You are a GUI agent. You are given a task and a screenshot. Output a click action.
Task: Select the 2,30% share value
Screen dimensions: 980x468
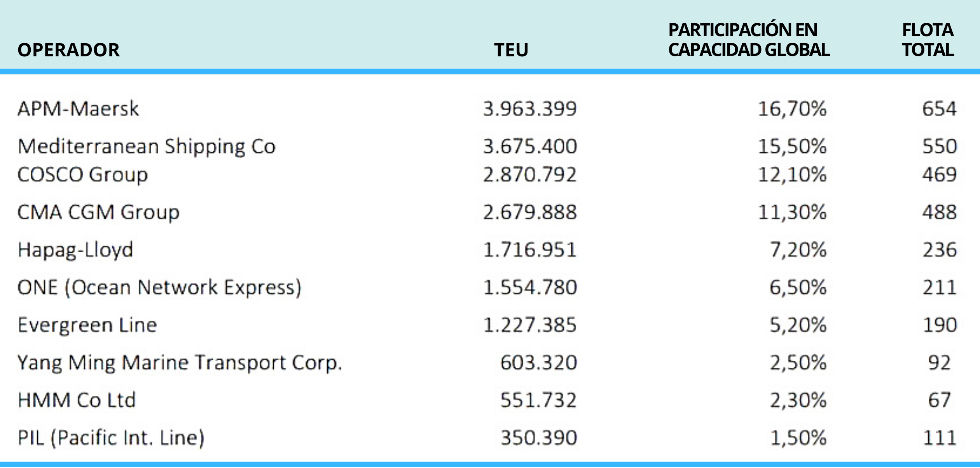pyautogui.click(x=798, y=400)
